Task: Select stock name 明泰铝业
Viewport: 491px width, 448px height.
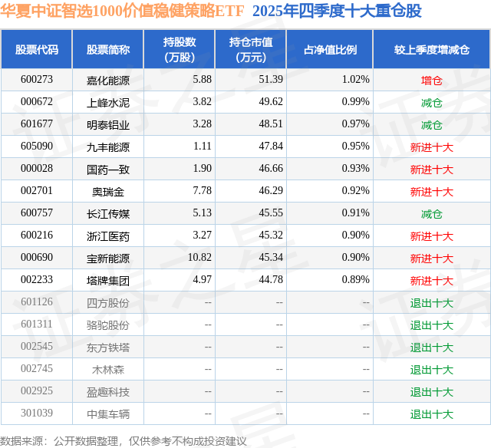Action: (x=108, y=124)
